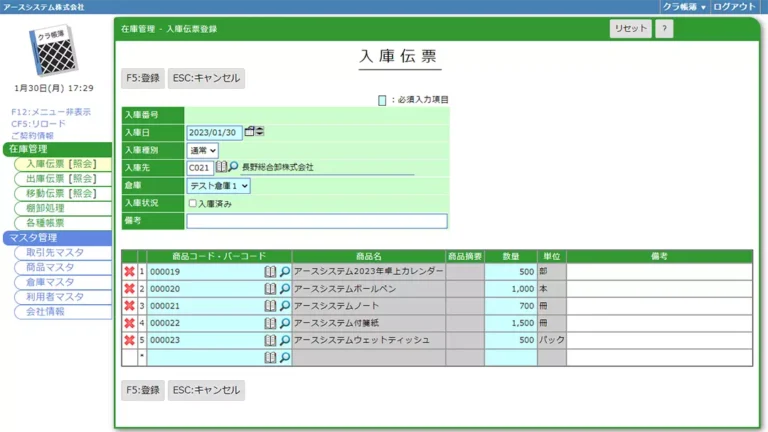Open 取引先マスタ menu item

[x=62, y=253]
